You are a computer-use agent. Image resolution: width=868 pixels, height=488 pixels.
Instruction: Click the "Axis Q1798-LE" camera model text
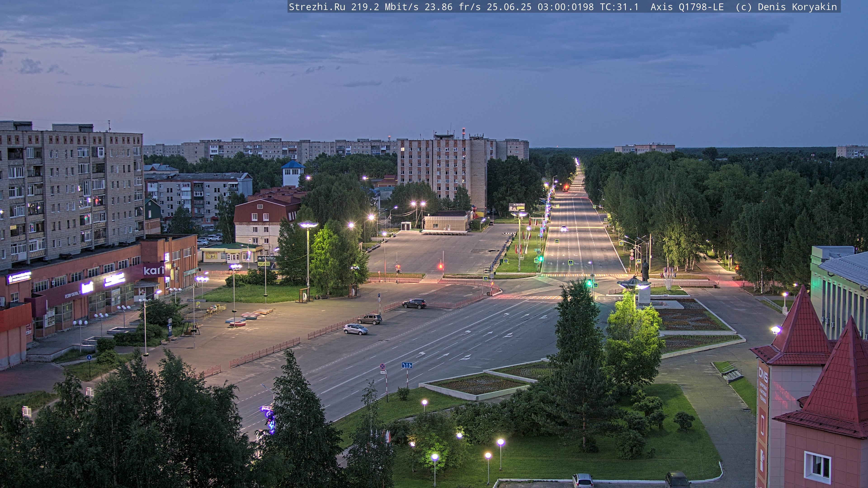687,7
